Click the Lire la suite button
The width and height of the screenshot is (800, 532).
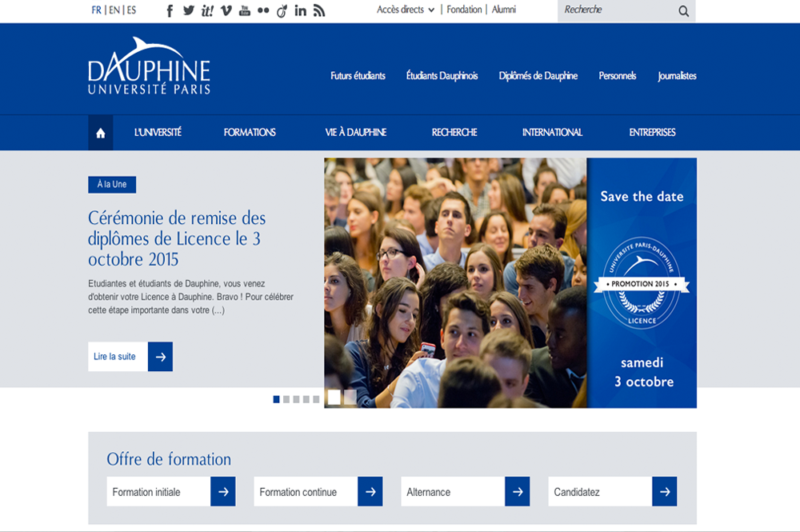tap(130, 357)
